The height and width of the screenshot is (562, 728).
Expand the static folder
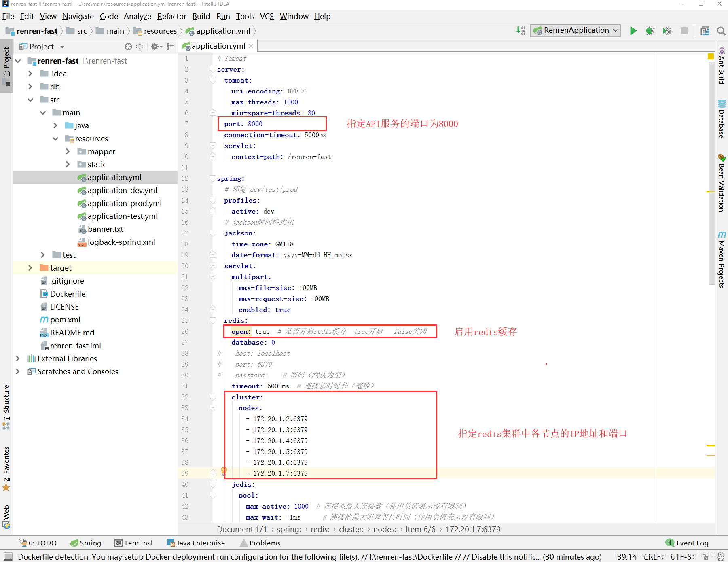point(68,165)
